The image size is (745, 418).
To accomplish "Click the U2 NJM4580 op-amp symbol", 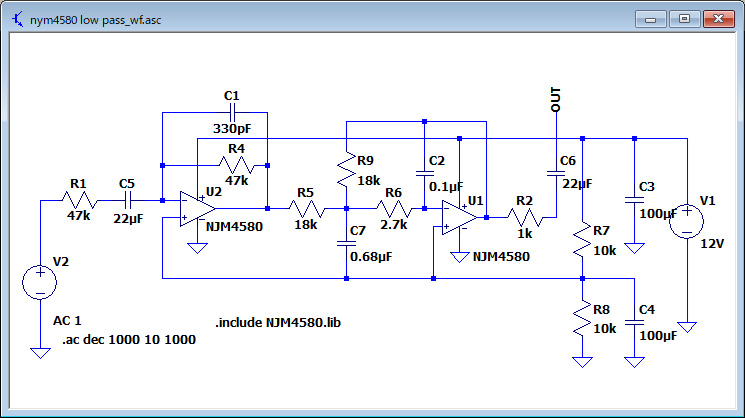I will pos(197,210).
